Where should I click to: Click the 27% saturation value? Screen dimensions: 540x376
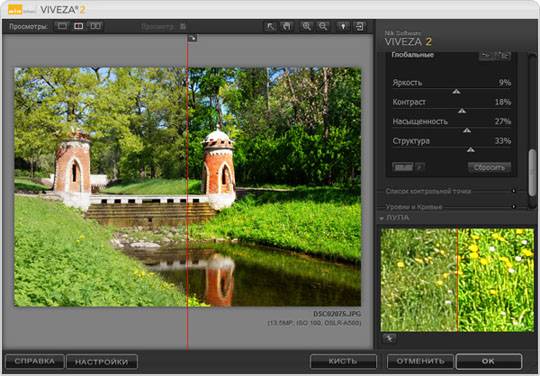(503, 121)
